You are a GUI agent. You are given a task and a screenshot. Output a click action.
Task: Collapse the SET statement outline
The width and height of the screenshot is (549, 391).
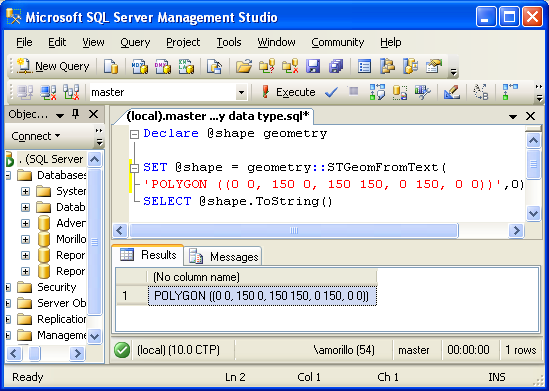[x=134, y=168]
